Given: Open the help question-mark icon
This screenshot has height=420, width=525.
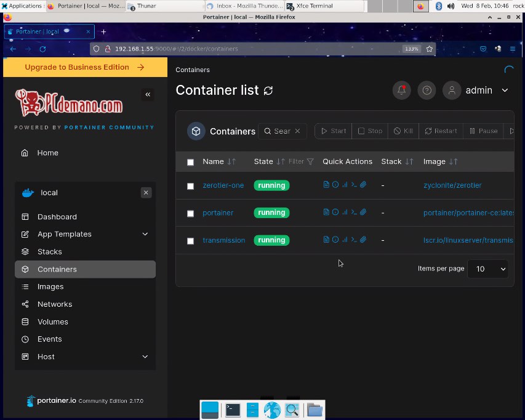Looking at the screenshot, I should point(427,90).
